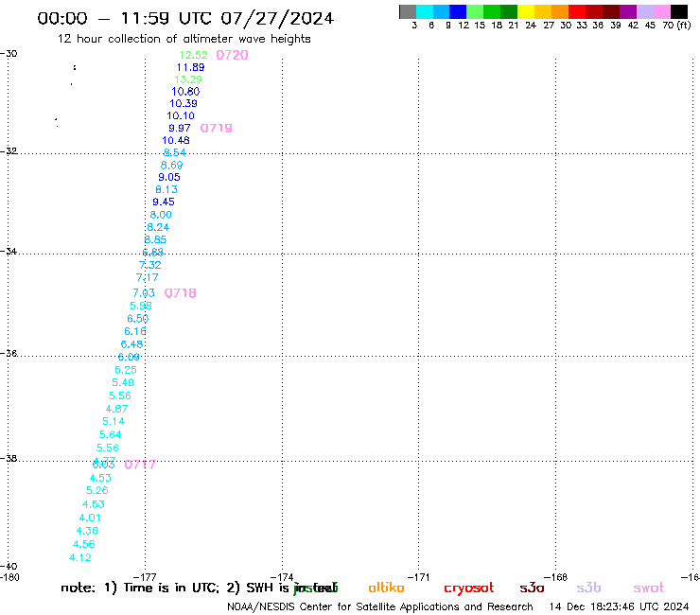Click the wave height value 4.36

[87, 531]
